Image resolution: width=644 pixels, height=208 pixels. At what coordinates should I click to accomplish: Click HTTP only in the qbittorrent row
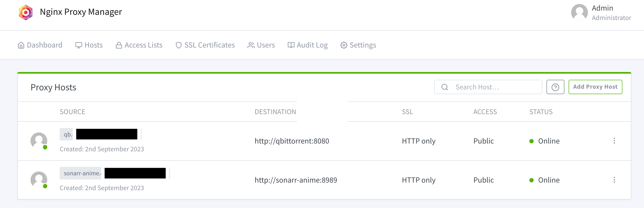(x=419, y=141)
